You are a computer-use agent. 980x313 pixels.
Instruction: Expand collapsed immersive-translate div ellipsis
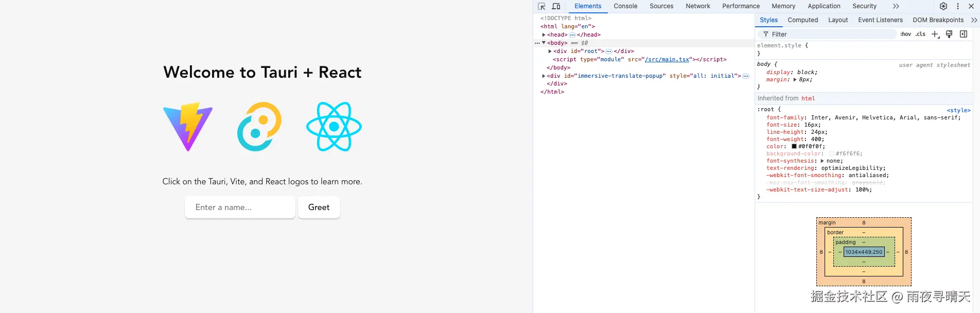tap(746, 76)
